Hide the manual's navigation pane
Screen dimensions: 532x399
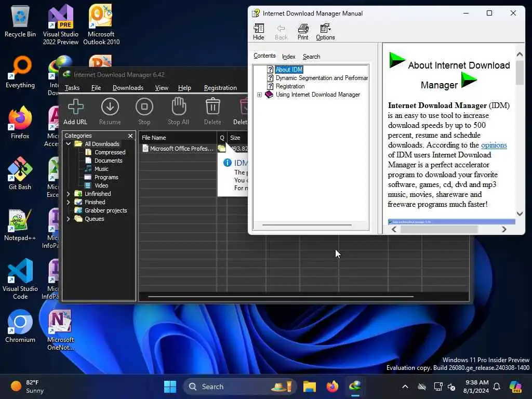pyautogui.click(x=259, y=32)
